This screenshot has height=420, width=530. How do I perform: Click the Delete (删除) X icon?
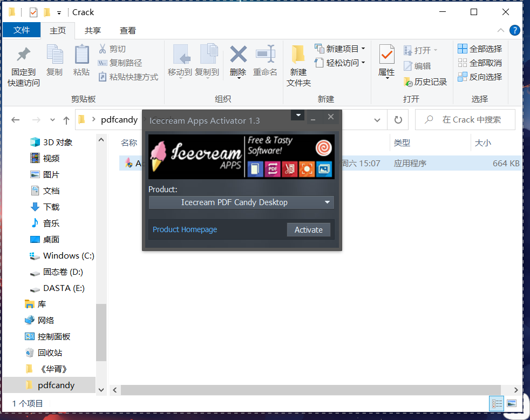239,54
